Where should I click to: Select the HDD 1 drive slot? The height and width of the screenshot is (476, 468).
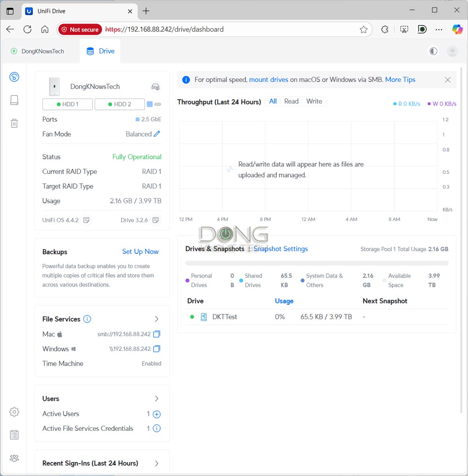pyautogui.click(x=67, y=104)
